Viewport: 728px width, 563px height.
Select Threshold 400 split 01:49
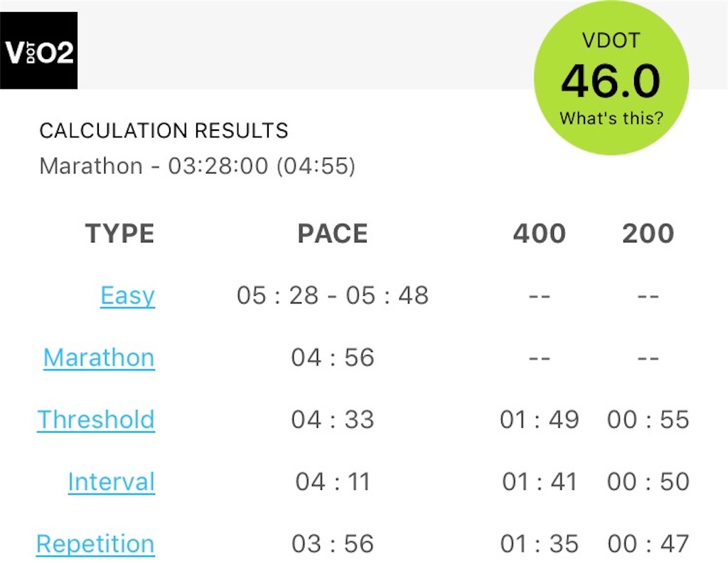click(539, 420)
